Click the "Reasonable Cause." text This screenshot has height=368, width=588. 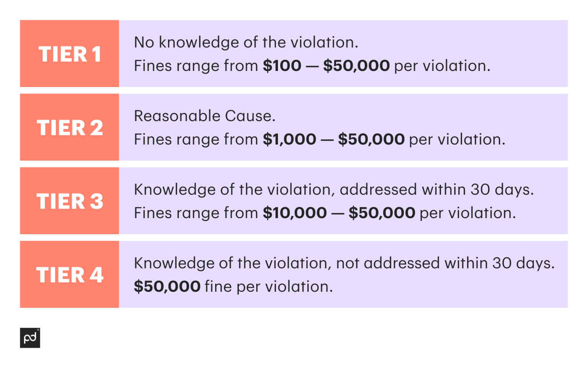coord(204,116)
